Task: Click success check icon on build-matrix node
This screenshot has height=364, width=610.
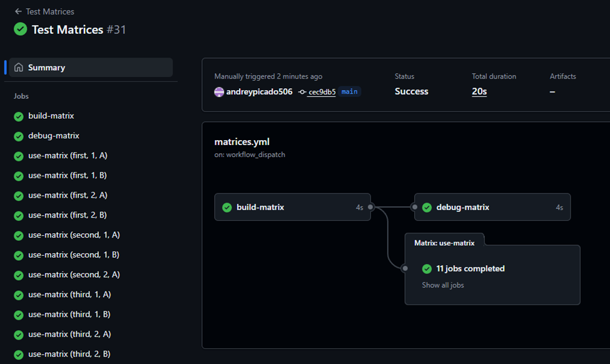Action: 227,207
